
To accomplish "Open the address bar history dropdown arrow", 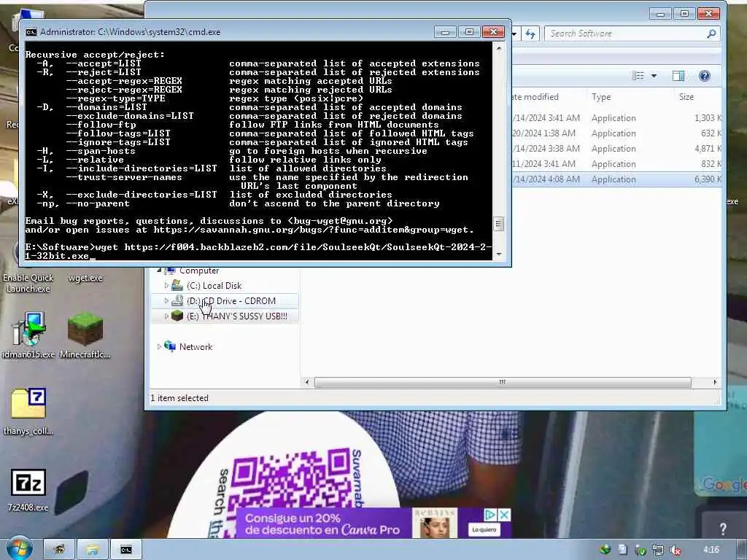I will 514,34.
